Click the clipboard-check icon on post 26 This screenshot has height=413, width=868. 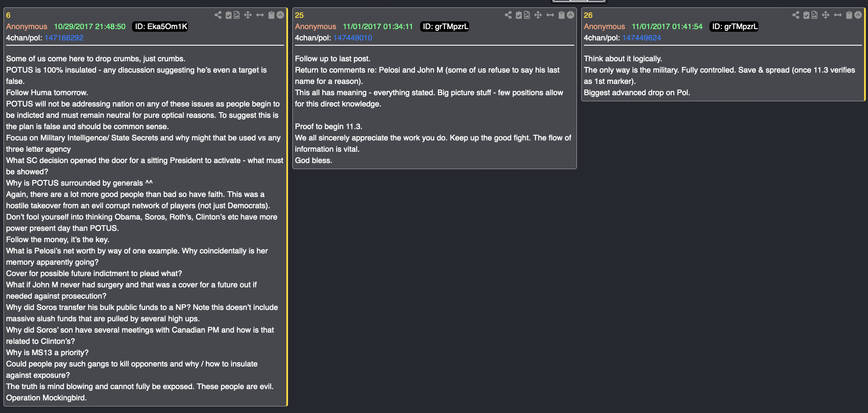[x=806, y=15]
